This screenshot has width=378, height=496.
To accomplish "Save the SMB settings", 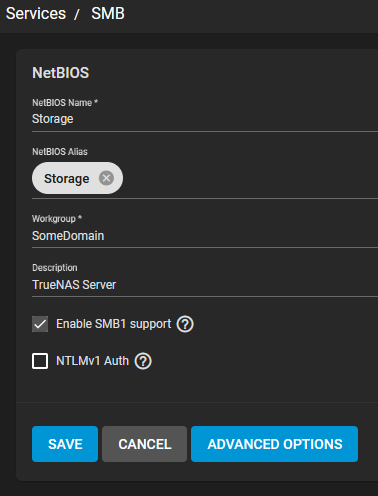I will click(65, 444).
